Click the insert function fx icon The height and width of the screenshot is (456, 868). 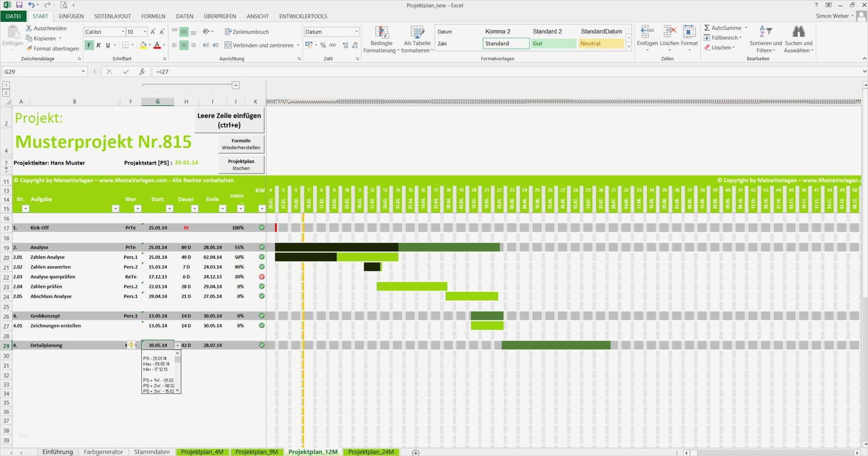pos(142,72)
